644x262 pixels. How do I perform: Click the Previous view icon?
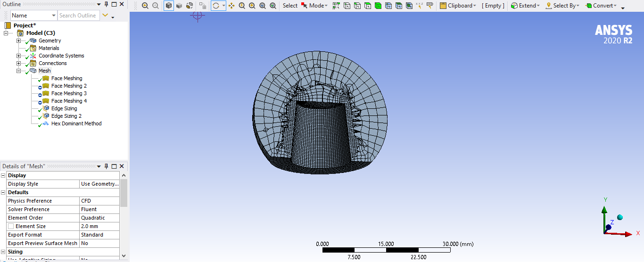(x=145, y=6)
